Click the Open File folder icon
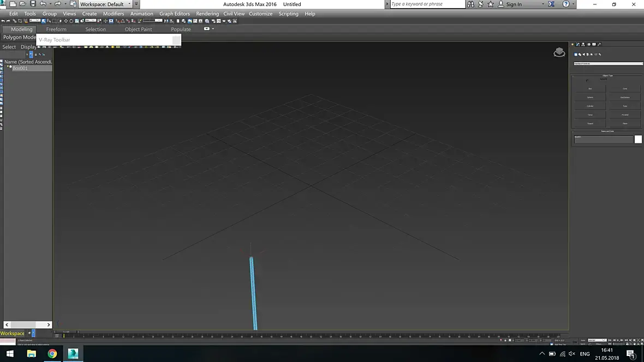644x362 pixels. 22,4
